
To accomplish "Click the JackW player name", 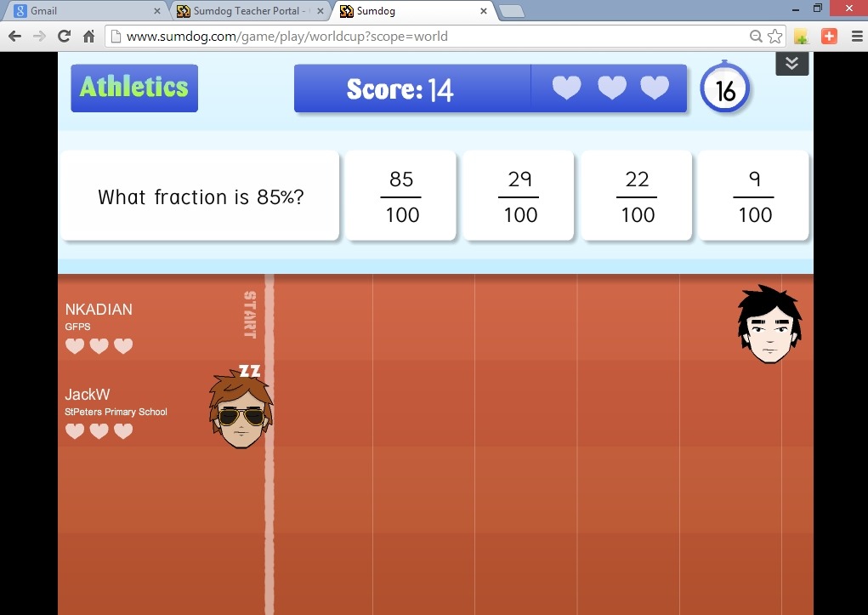I will [88, 395].
